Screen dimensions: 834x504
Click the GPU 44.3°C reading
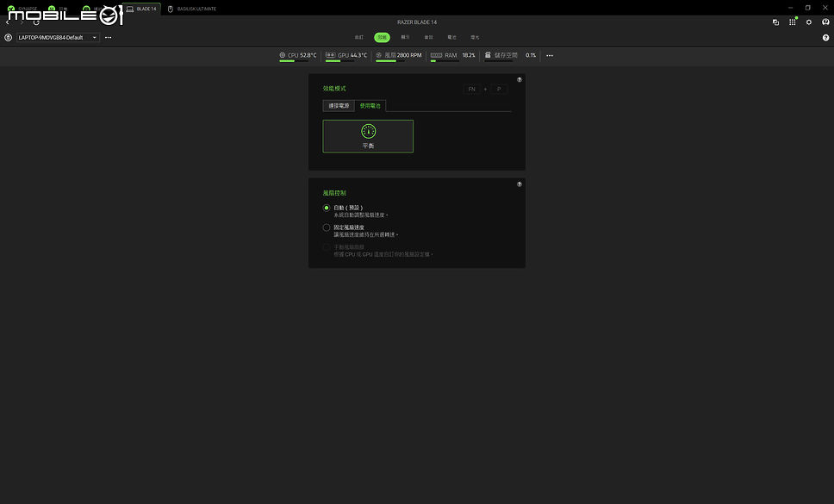[358, 55]
